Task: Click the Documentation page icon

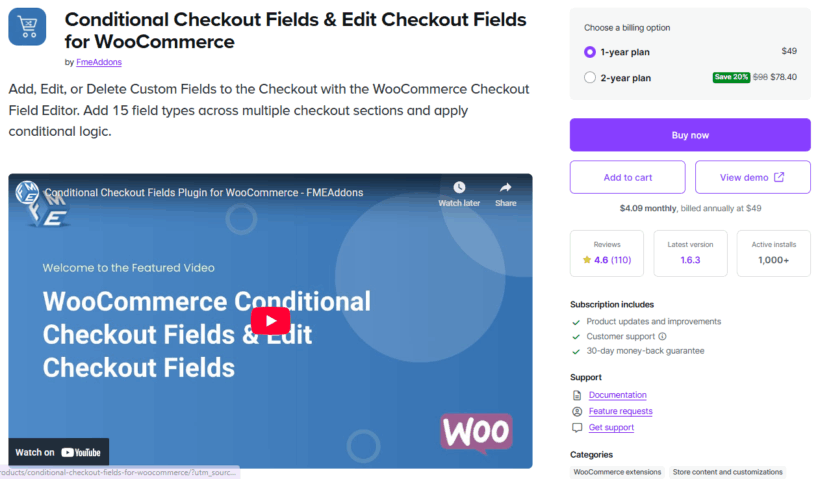Action: tap(576, 395)
